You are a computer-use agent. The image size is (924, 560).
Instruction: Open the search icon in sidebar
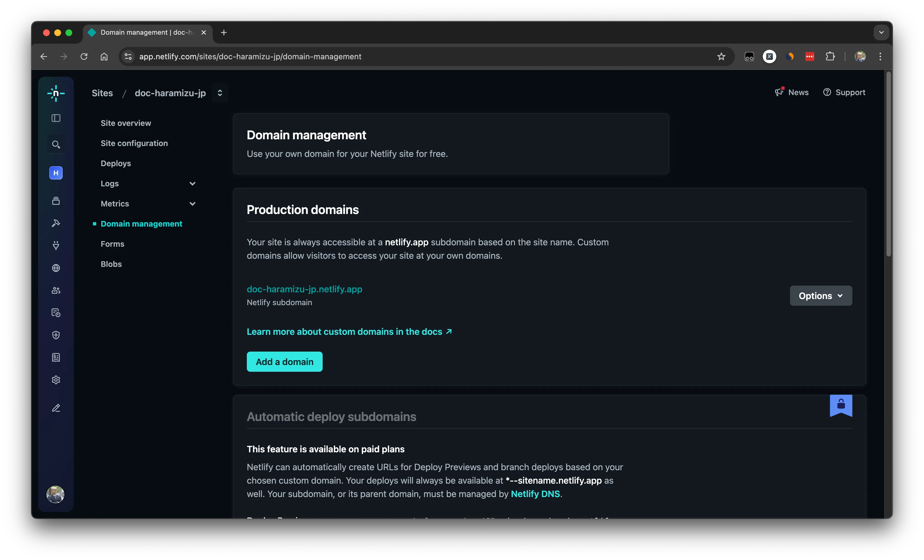tap(56, 144)
